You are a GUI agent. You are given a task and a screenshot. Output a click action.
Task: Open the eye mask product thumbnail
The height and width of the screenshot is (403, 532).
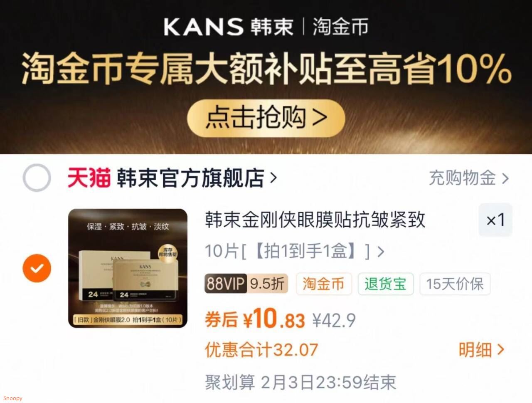coord(128,268)
